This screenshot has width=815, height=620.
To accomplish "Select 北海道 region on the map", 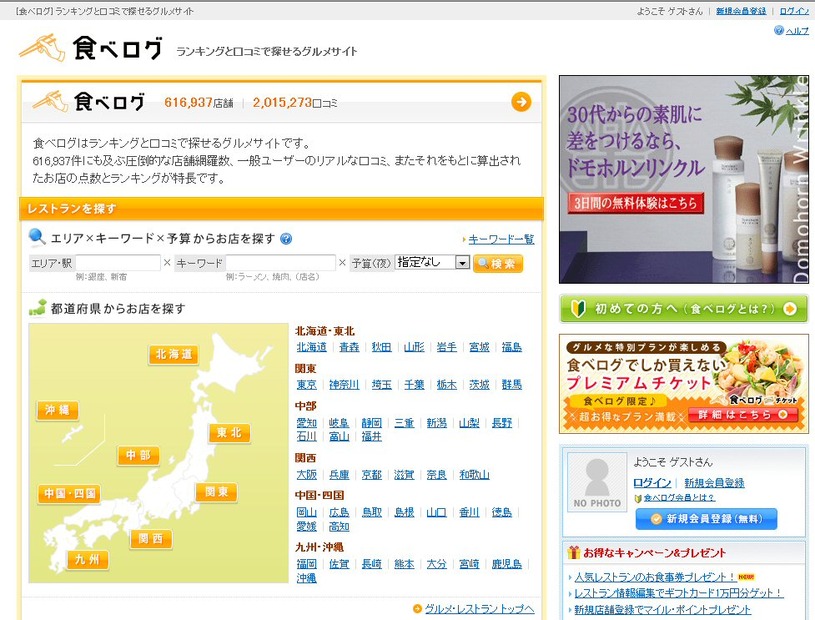I will [x=174, y=354].
